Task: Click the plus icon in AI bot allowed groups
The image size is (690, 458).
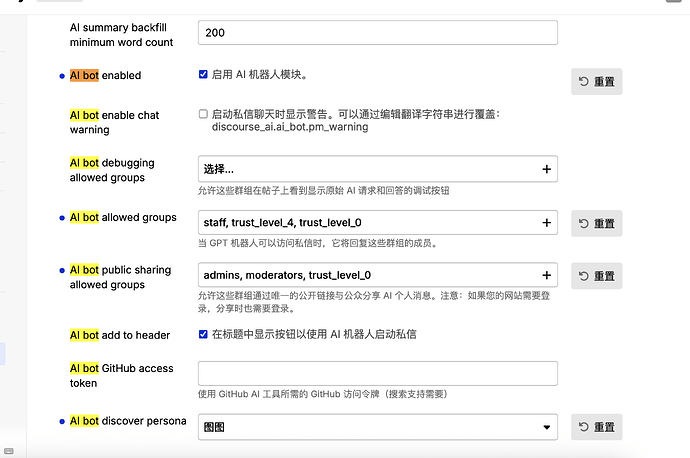Action: (546, 223)
